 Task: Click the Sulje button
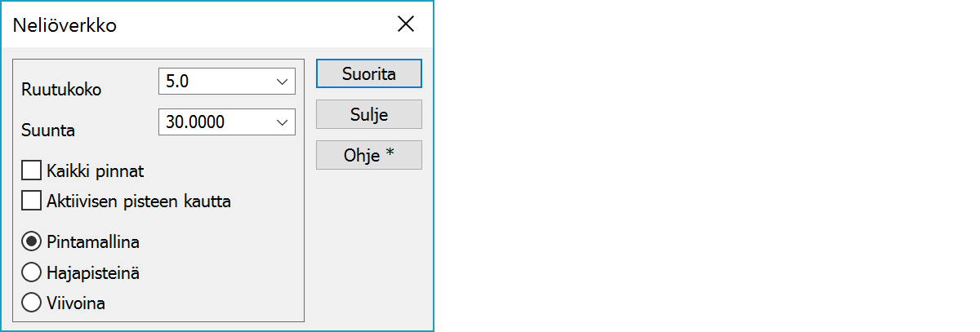(x=368, y=114)
